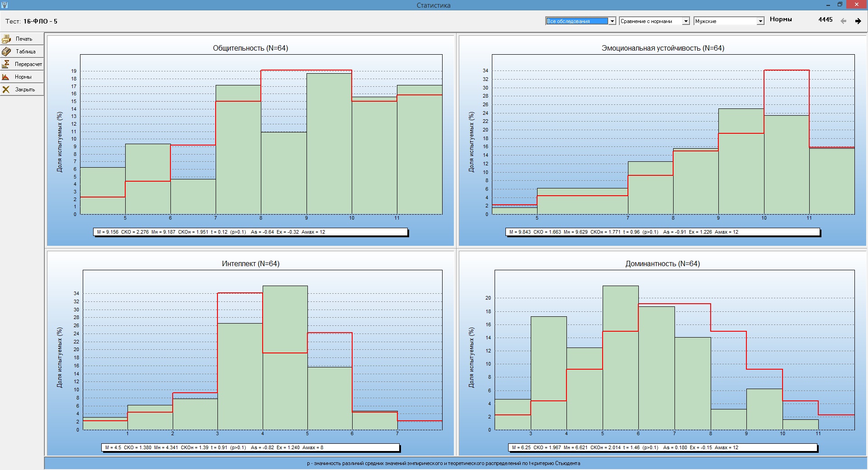868x470 pixels.
Task: Expand the 'Сравнение с нормами' dropdown
Action: pos(685,21)
